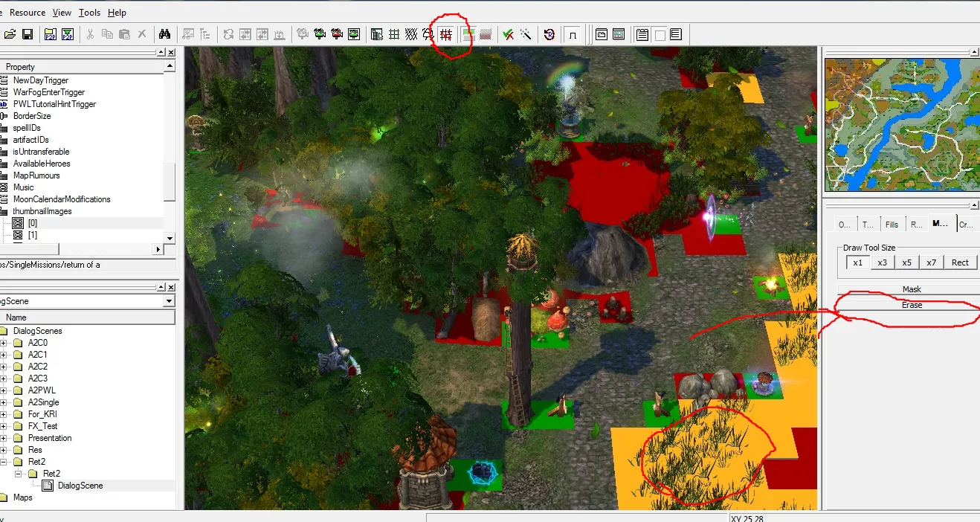
Task: Open the Tools menu
Action: 89,13
